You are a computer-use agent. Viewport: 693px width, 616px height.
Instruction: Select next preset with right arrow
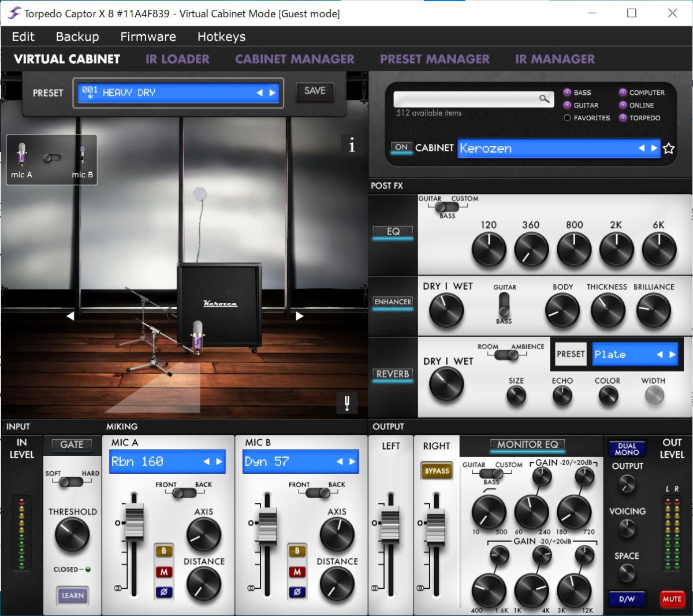pyautogui.click(x=272, y=92)
